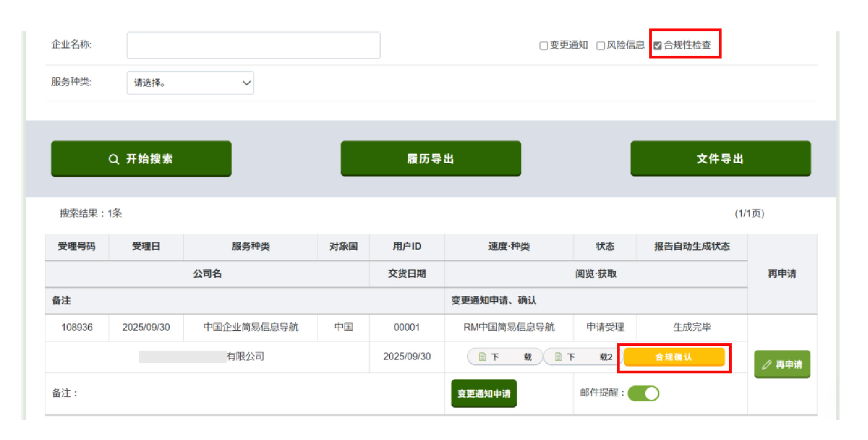Turn off the 邮件提醒 toggle switch

(643, 393)
